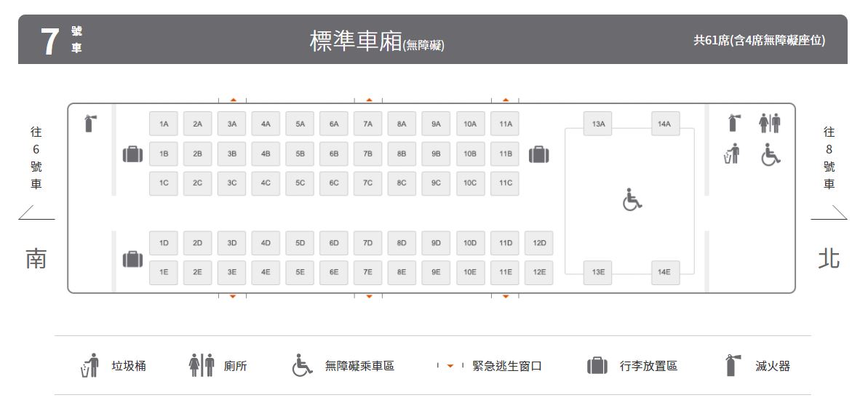Go to car 6 via 往6號車 label
Viewport: 868px width, 411px height.
click(x=36, y=158)
